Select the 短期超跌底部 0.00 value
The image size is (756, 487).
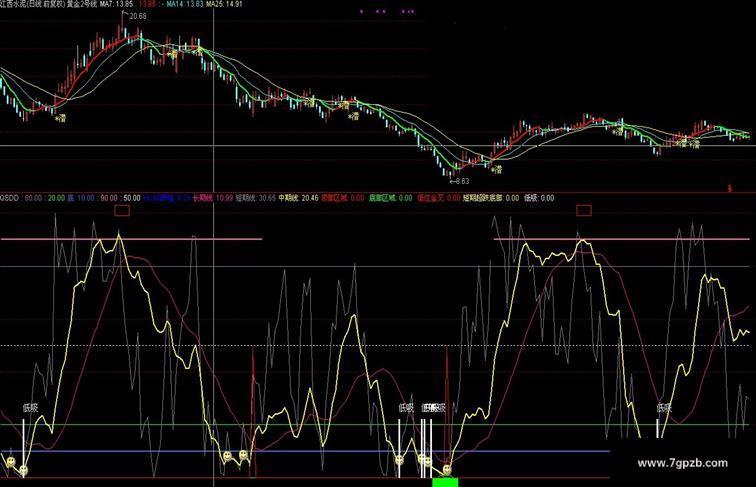(491, 198)
